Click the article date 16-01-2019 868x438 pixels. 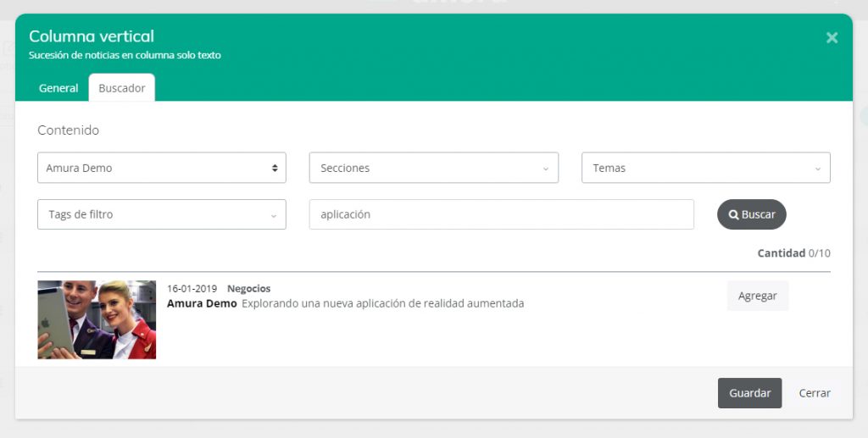point(192,289)
